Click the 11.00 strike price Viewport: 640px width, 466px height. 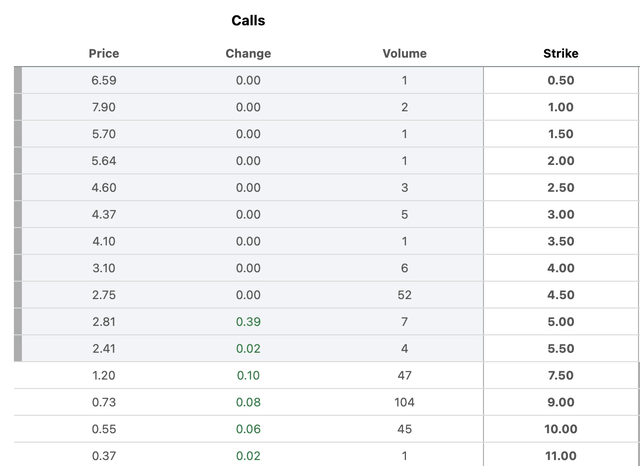click(x=560, y=455)
